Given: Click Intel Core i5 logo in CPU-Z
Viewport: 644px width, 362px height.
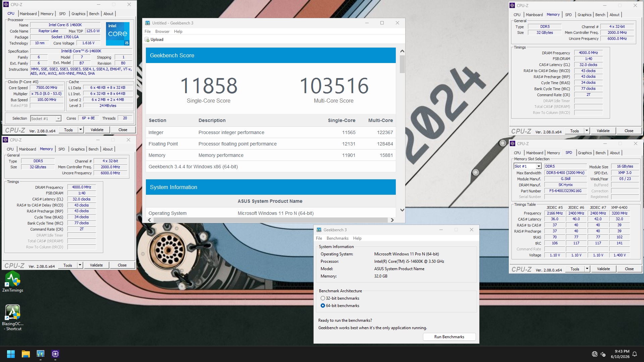Looking at the screenshot, I should (118, 34).
